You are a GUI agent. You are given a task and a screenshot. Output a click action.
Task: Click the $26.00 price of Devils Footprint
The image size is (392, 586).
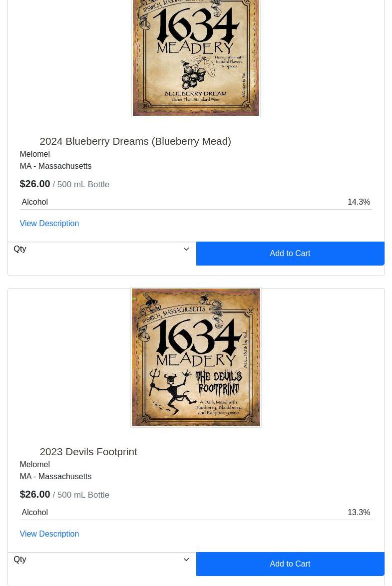pyautogui.click(x=35, y=495)
